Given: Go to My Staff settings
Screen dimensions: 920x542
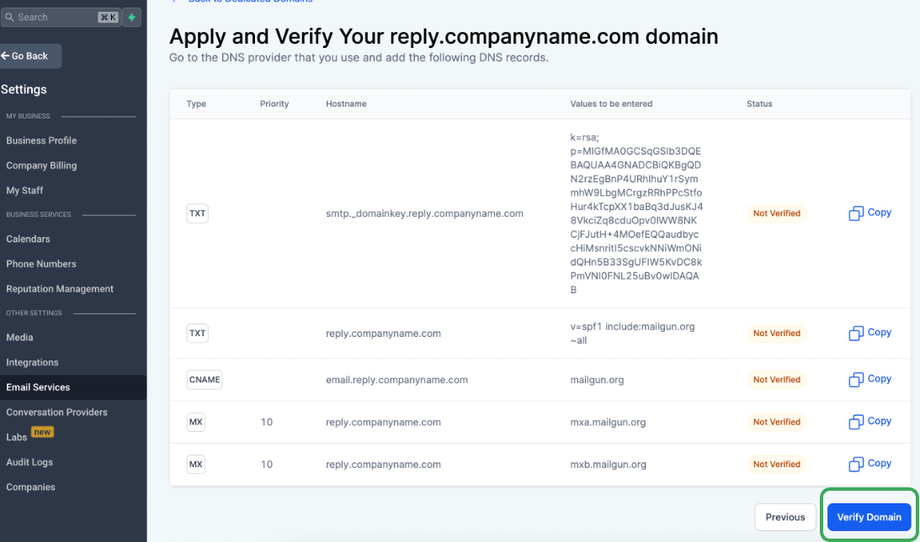Looking at the screenshot, I should (x=25, y=190).
